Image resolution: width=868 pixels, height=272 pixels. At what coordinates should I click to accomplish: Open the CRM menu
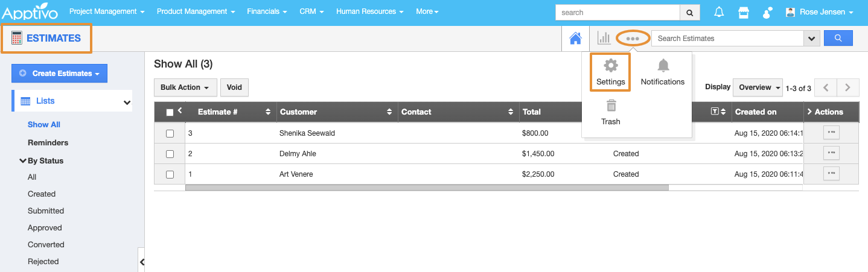311,11
